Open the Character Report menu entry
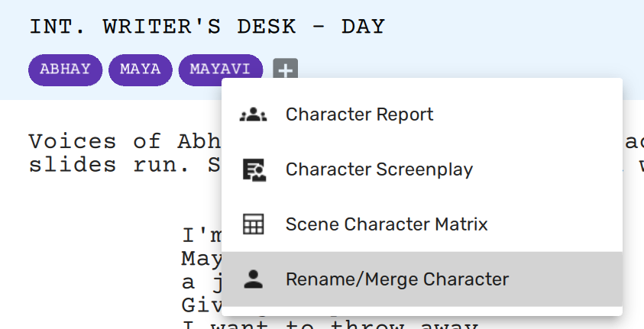Image resolution: width=644 pixels, height=329 pixels. [x=359, y=115]
